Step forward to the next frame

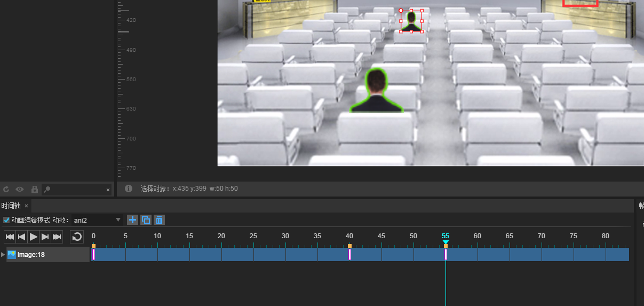(45, 237)
